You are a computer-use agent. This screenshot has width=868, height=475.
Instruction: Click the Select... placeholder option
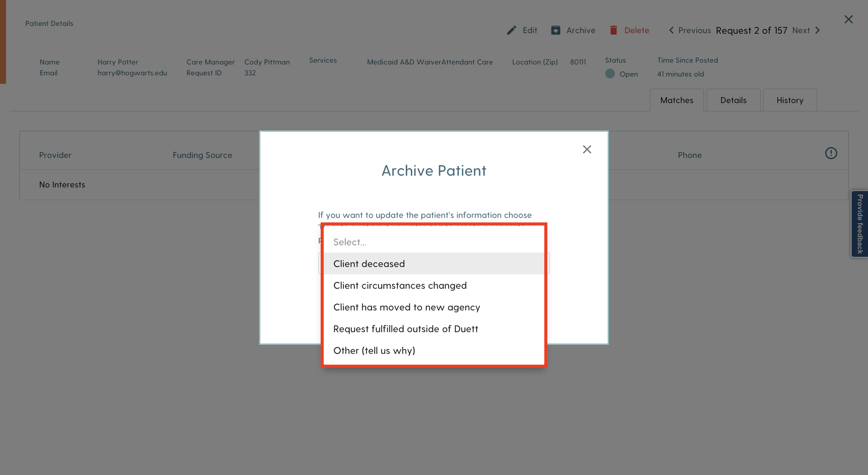pyautogui.click(x=349, y=242)
